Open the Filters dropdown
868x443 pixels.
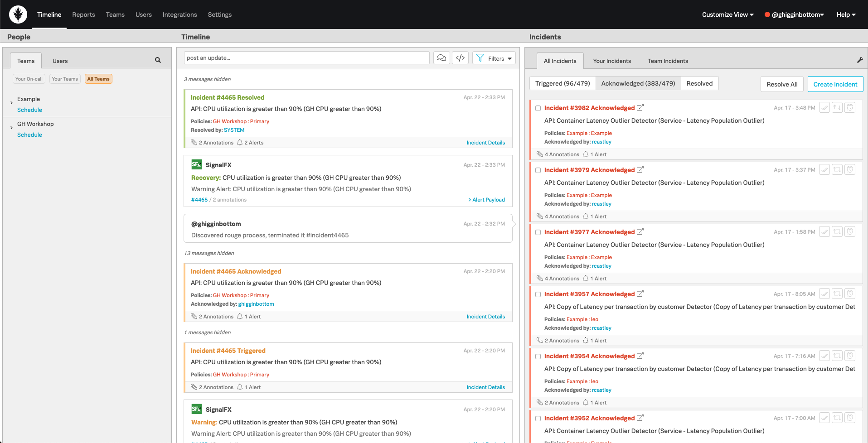(494, 58)
